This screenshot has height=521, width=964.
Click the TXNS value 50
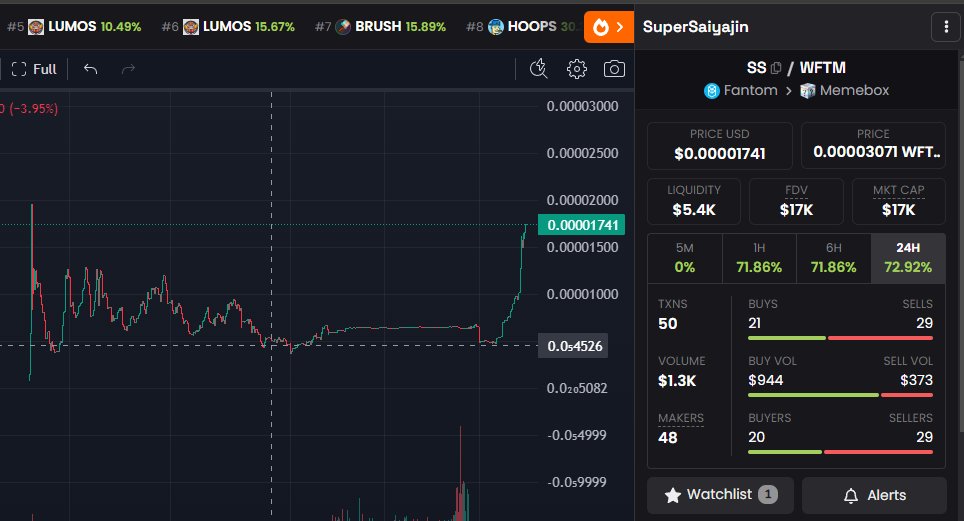click(668, 324)
